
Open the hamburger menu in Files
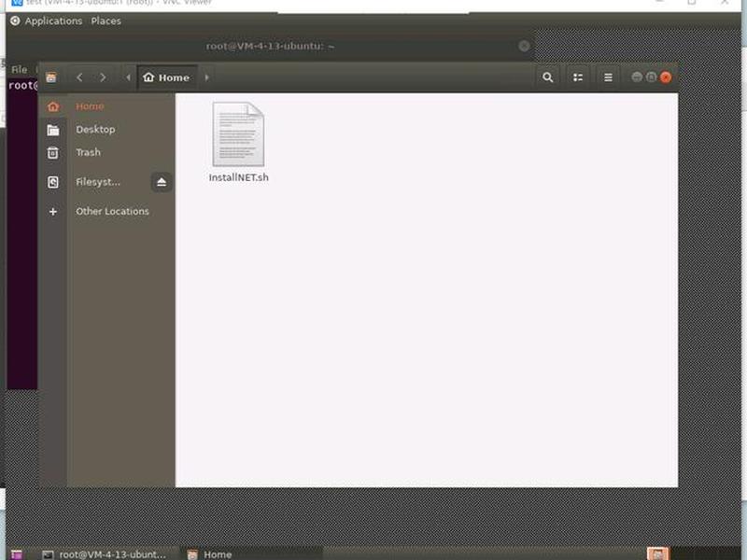pos(608,77)
